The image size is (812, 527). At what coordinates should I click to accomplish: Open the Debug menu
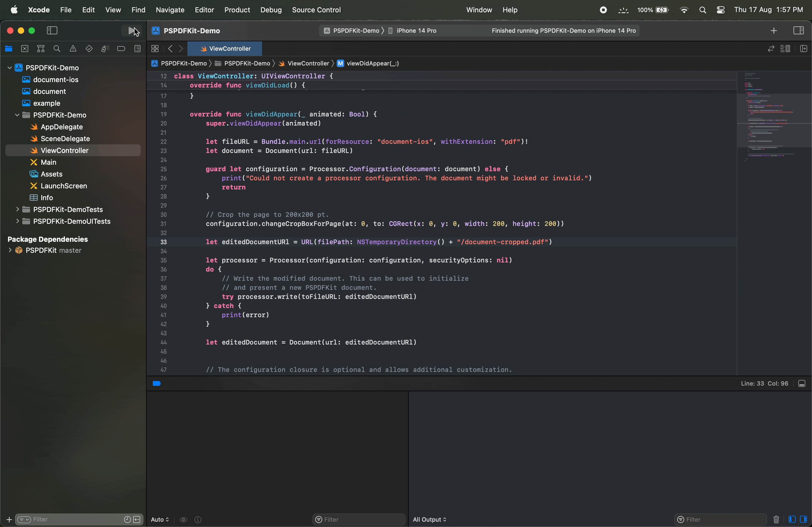pyautogui.click(x=271, y=10)
